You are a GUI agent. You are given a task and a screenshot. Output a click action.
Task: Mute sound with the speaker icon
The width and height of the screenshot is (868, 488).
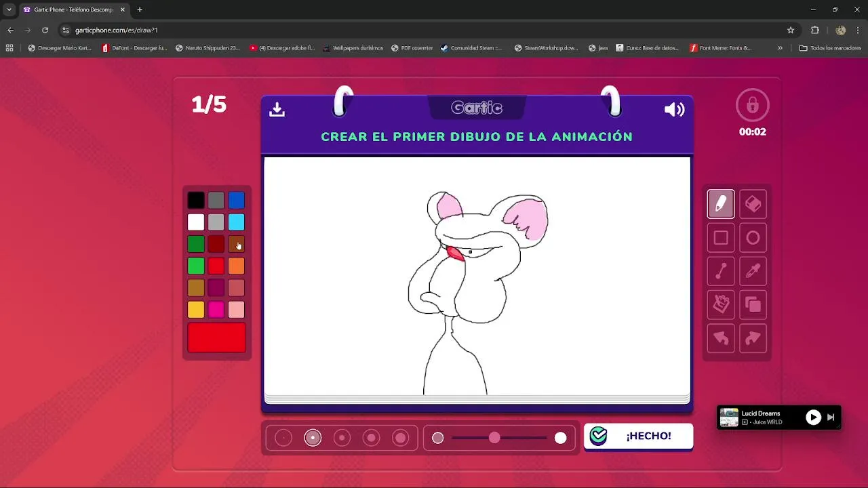point(674,109)
